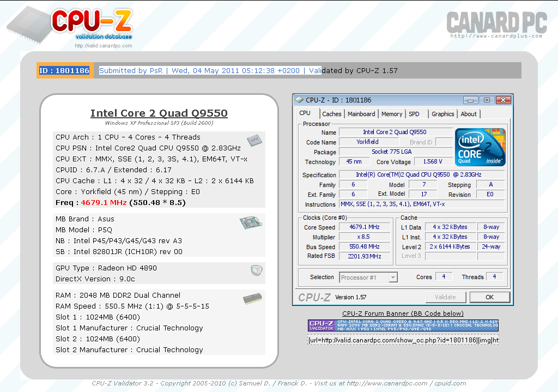Select the Graphics tab
This screenshot has width=558, height=392.
(x=442, y=114)
